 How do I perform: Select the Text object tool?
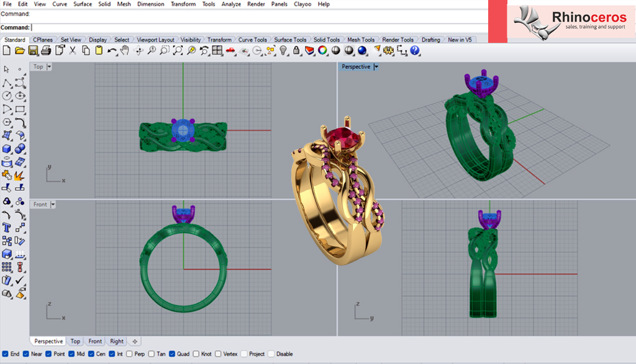pyautogui.click(x=7, y=227)
